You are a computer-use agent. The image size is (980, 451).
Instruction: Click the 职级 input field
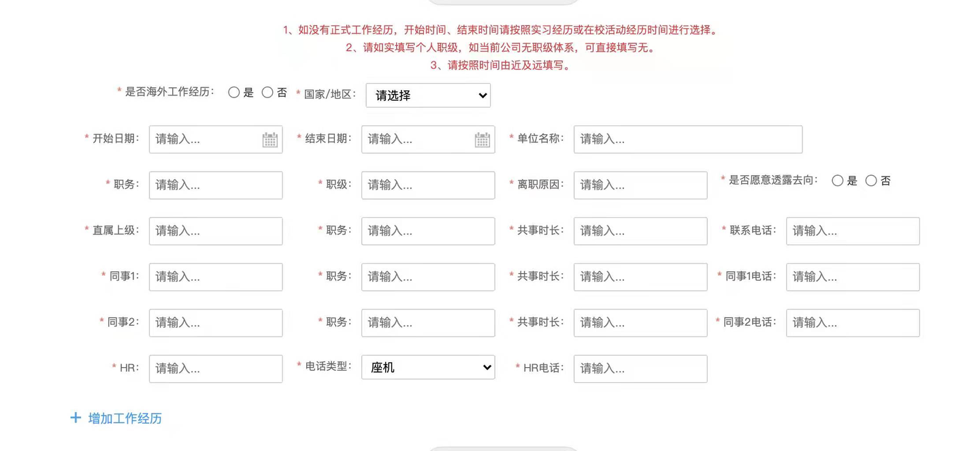(428, 185)
